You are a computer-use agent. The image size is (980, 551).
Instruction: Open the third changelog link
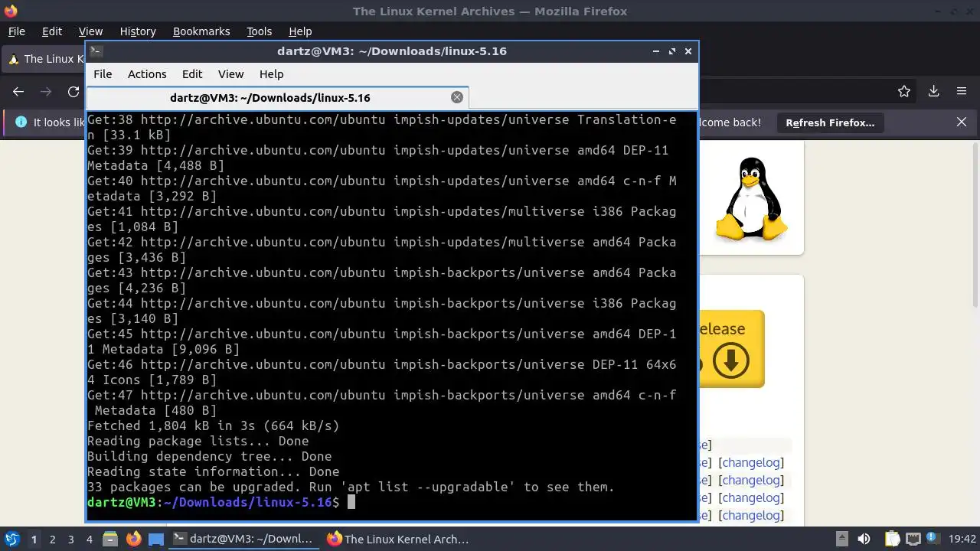click(753, 497)
